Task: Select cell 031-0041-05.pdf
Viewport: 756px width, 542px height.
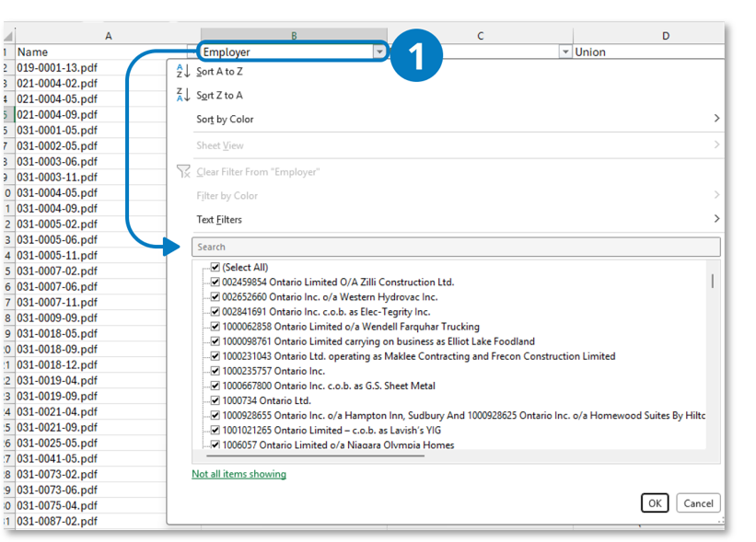Action: tap(90, 458)
